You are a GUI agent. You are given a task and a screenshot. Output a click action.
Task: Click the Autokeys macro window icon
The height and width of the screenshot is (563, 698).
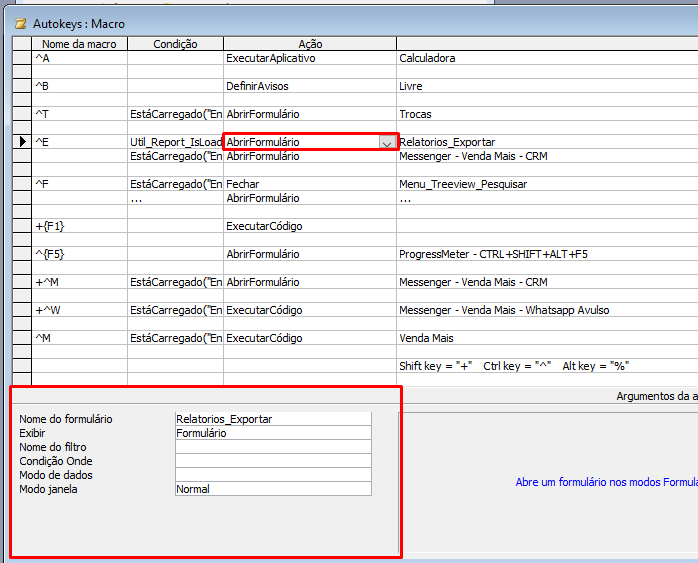[x=20, y=23]
